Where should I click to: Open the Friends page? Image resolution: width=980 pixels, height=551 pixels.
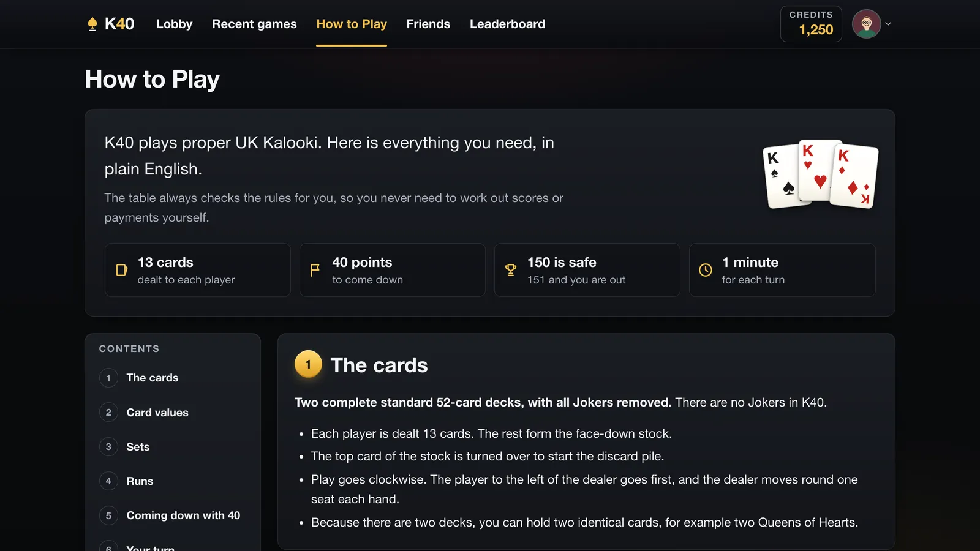pyautogui.click(x=428, y=24)
